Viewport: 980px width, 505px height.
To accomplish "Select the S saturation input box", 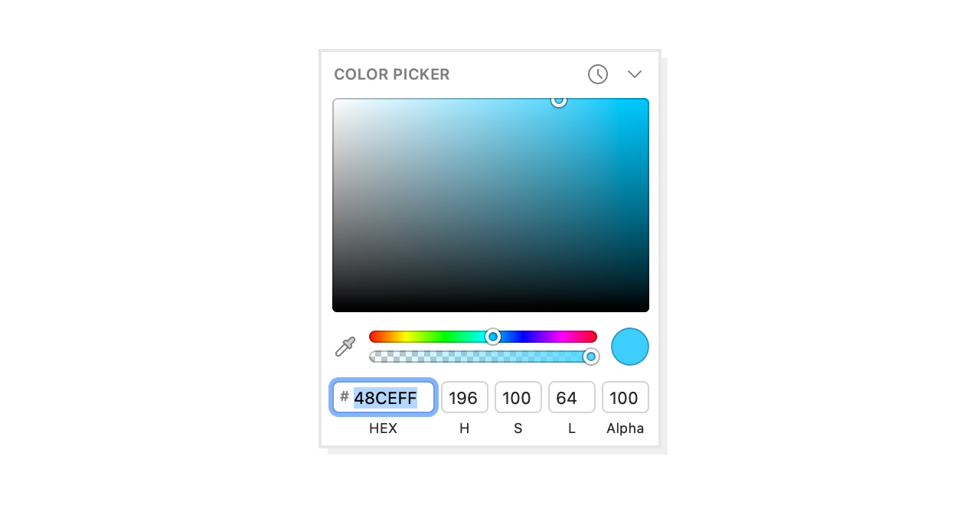I will coord(518,398).
